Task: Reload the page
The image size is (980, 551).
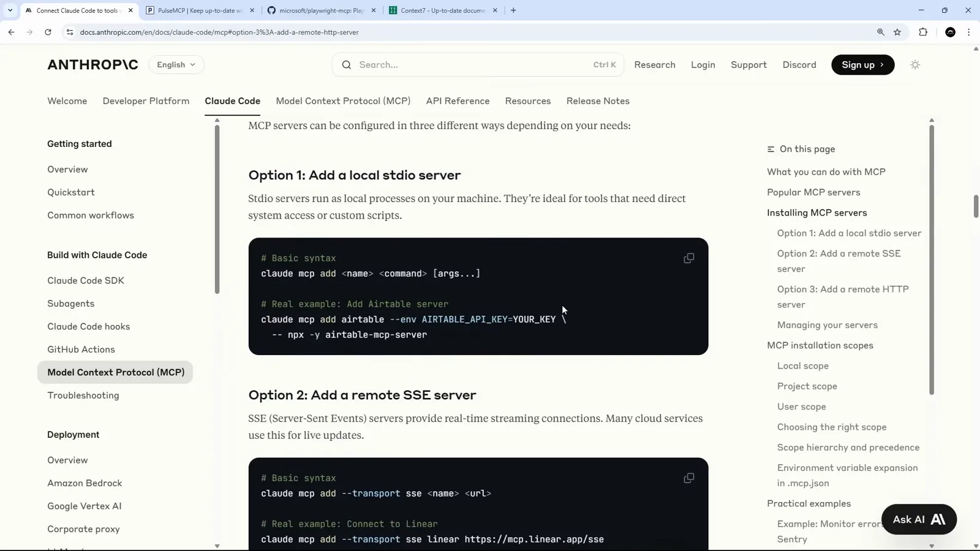Action: pos(48,32)
